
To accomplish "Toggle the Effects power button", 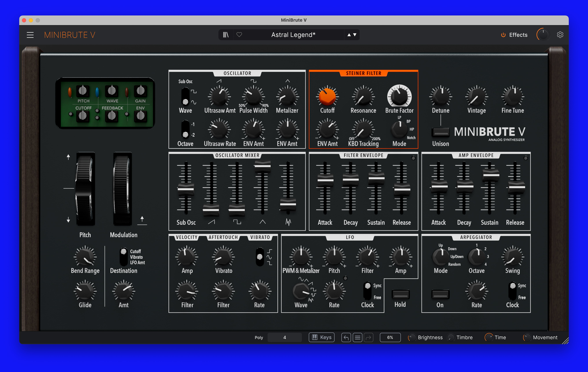I will point(503,35).
